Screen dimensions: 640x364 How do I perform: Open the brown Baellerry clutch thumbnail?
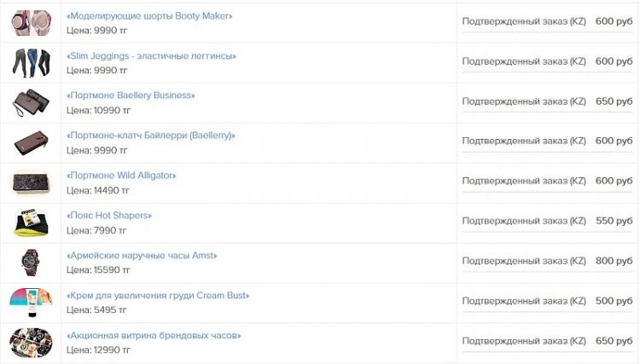point(31,143)
